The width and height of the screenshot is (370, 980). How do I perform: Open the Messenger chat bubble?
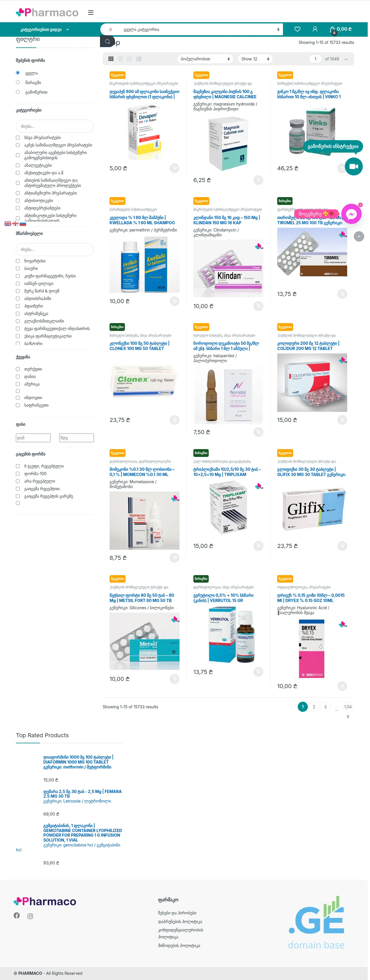(x=351, y=214)
